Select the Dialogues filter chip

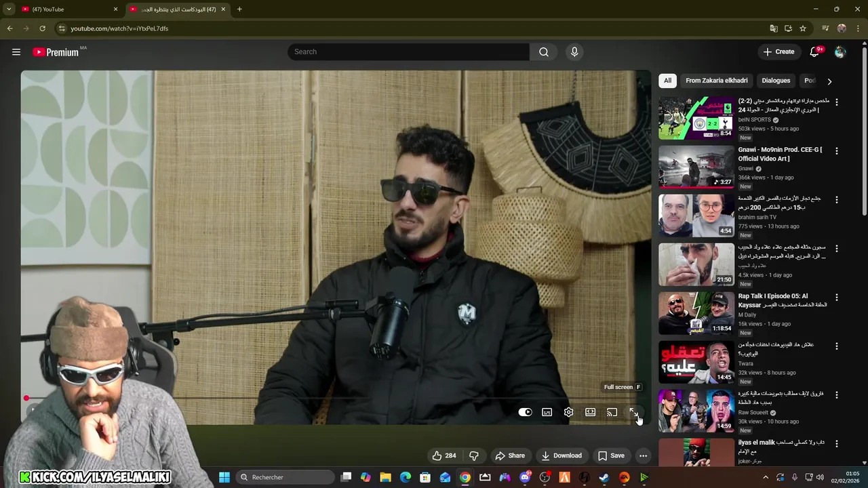click(x=776, y=81)
